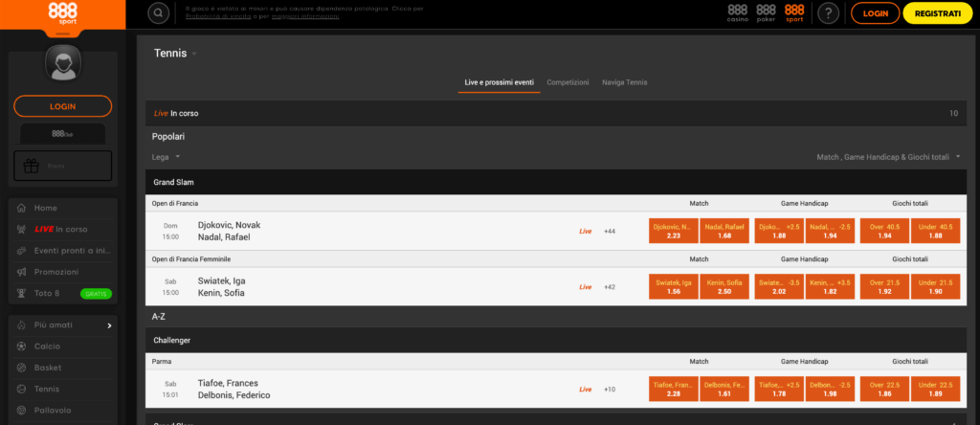Follow the Probabilità di vincita link
Image resolution: width=980 pixels, height=425 pixels.
tap(218, 16)
